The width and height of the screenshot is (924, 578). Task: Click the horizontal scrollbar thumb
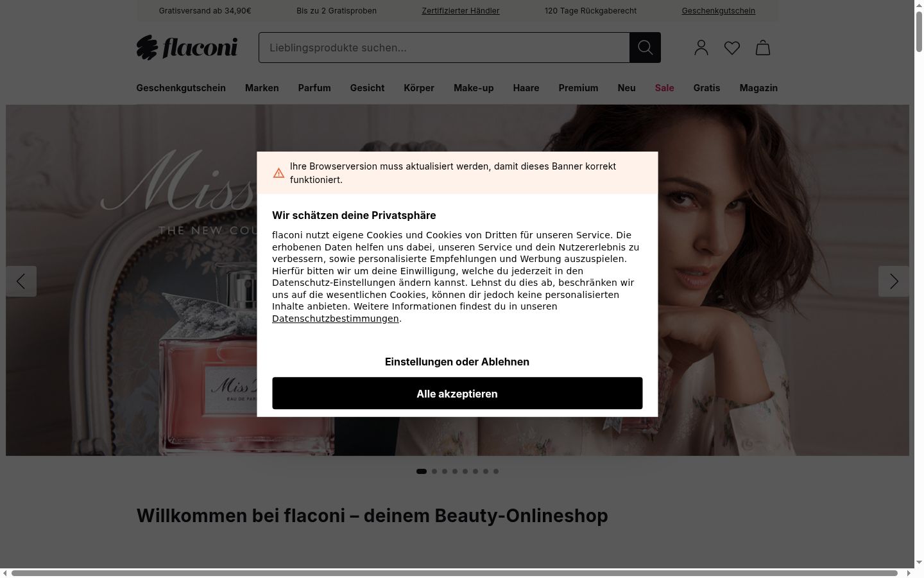[454, 573]
